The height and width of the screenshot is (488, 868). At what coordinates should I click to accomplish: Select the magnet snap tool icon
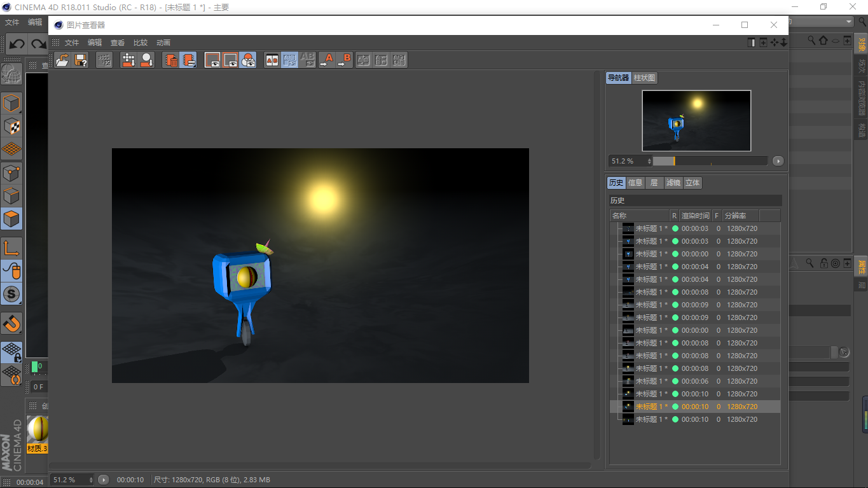[11, 324]
